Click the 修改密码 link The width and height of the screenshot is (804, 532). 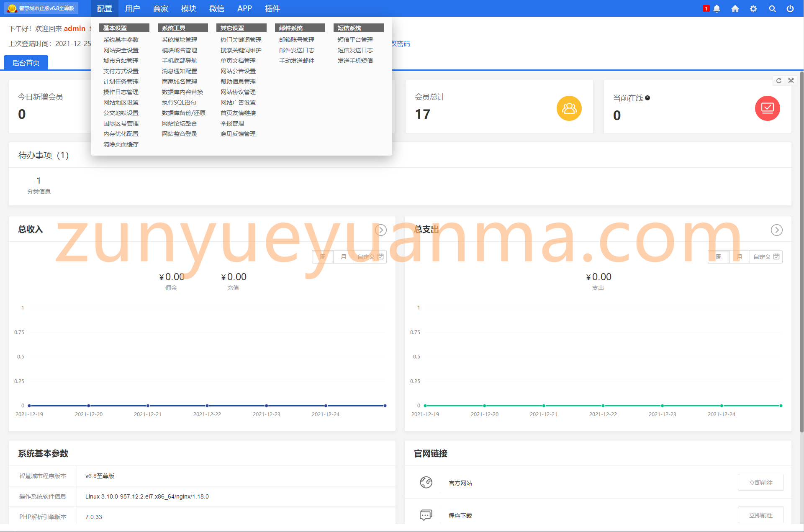point(401,43)
